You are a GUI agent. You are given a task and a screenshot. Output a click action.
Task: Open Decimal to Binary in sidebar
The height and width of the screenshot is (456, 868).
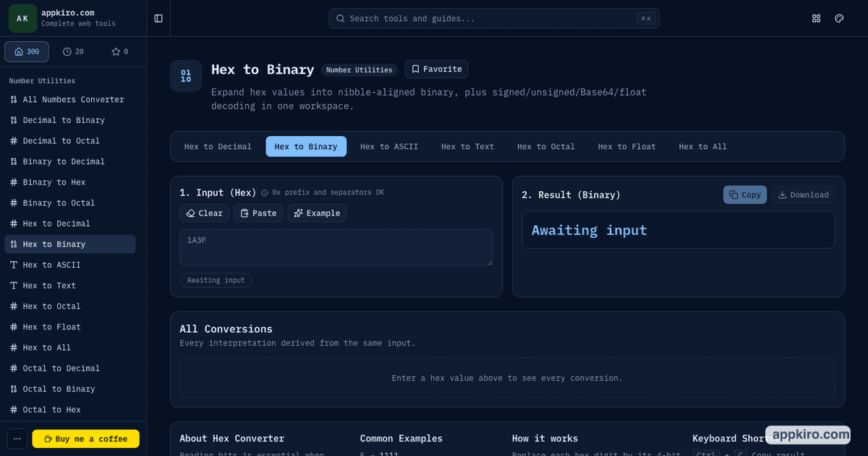[x=70, y=120]
